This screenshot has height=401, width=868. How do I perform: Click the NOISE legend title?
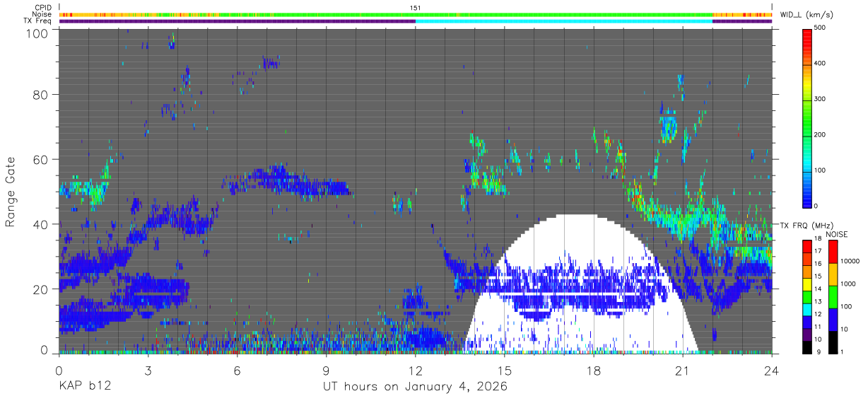point(838,234)
